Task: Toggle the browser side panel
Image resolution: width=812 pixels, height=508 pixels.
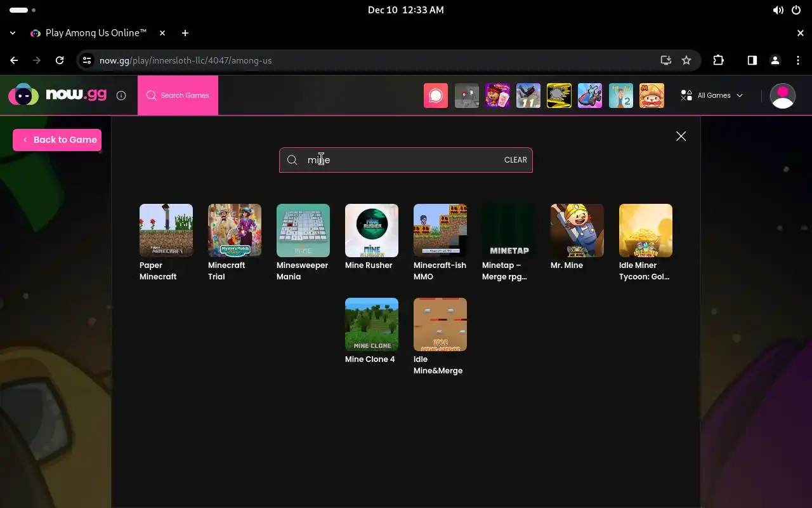Action: (752, 60)
